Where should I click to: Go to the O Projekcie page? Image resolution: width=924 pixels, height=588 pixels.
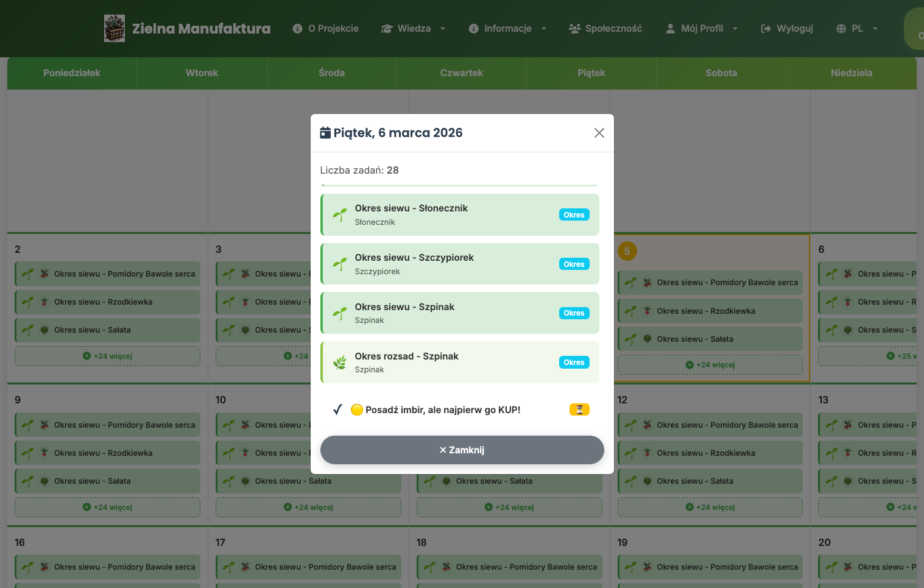tap(326, 29)
